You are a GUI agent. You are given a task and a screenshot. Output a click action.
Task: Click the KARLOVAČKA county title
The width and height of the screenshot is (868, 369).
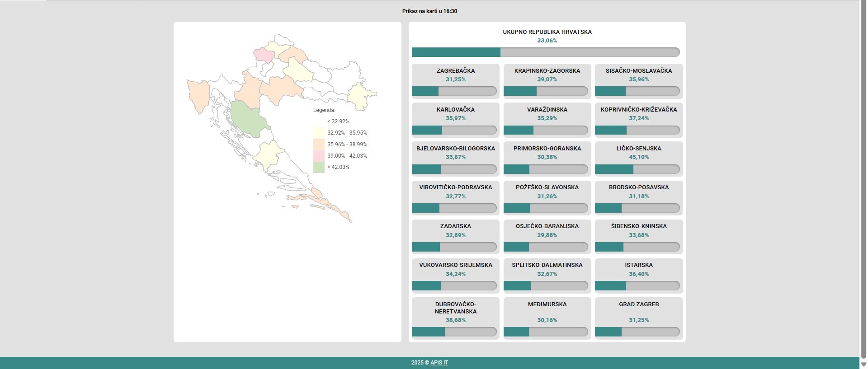pyautogui.click(x=456, y=110)
